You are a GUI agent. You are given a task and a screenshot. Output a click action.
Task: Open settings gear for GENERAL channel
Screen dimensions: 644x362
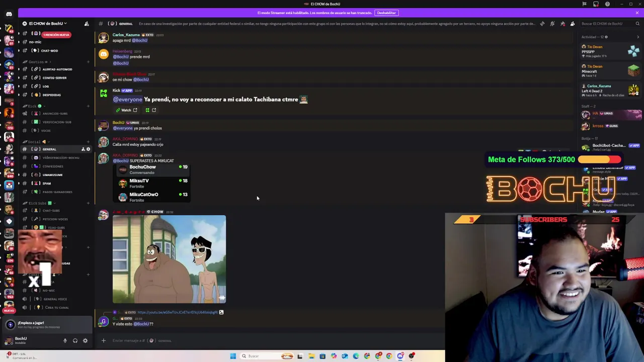(88, 149)
